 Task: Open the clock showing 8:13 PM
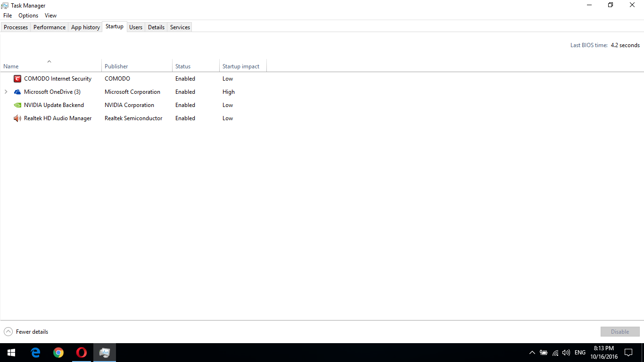tap(604, 353)
